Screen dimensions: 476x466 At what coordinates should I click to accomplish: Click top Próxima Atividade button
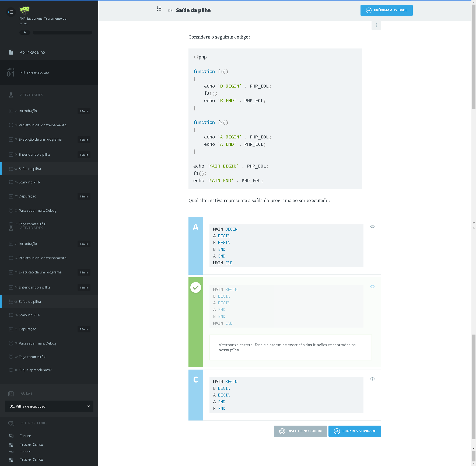coord(386,10)
